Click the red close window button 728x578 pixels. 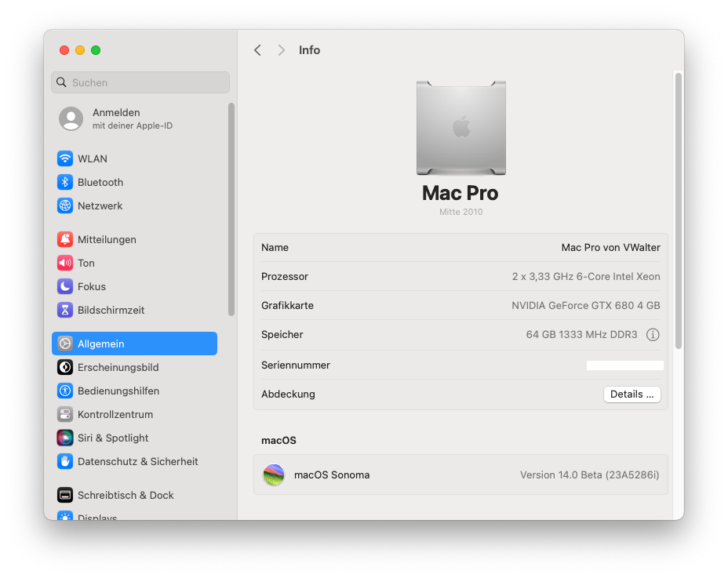(x=64, y=50)
